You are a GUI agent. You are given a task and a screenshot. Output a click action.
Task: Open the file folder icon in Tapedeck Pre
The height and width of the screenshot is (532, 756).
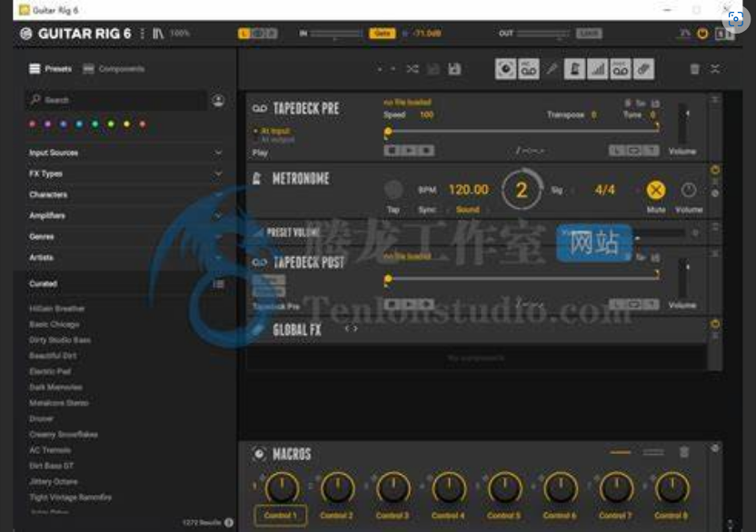coord(655,103)
